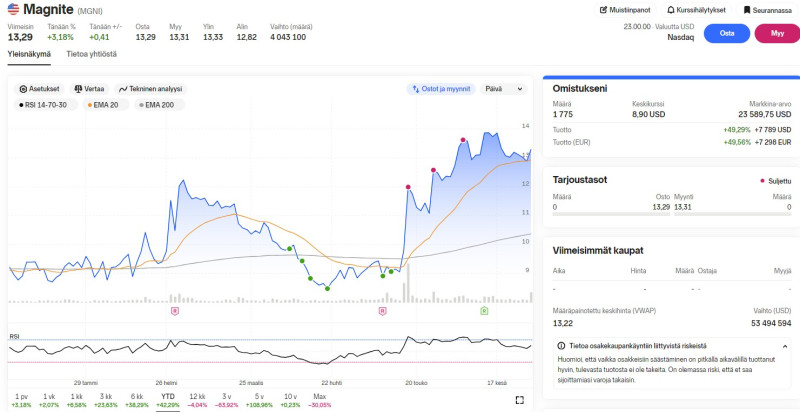The width and height of the screenshot is (800, 412).
Task: Click the Tuotto (EUR) value +7 298 EUR
Action: click(x=773, y=142)
